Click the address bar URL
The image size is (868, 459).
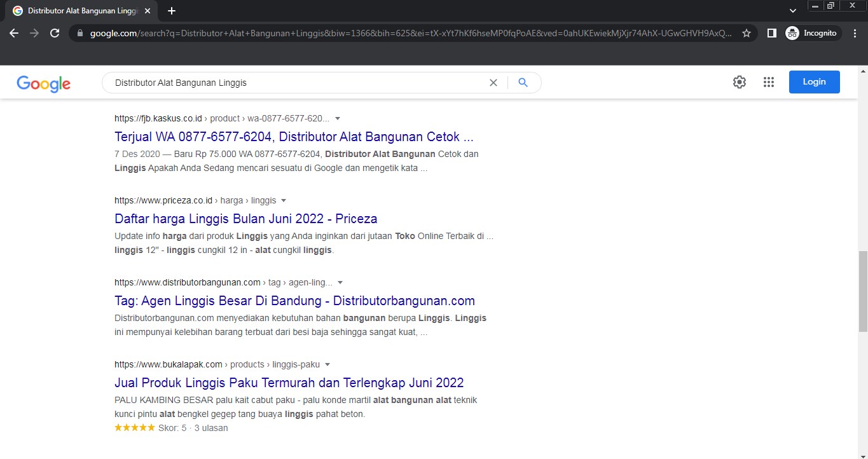point(410,33)
